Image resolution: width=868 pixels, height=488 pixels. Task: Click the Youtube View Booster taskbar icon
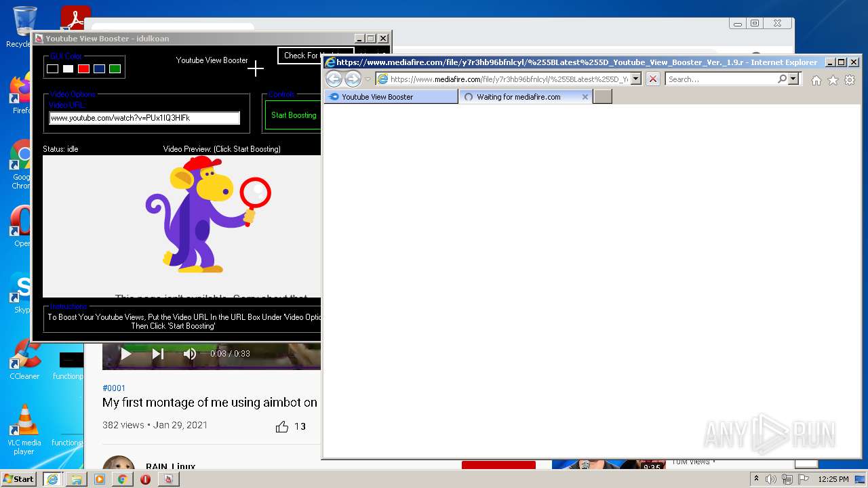[x=168, y=479]
